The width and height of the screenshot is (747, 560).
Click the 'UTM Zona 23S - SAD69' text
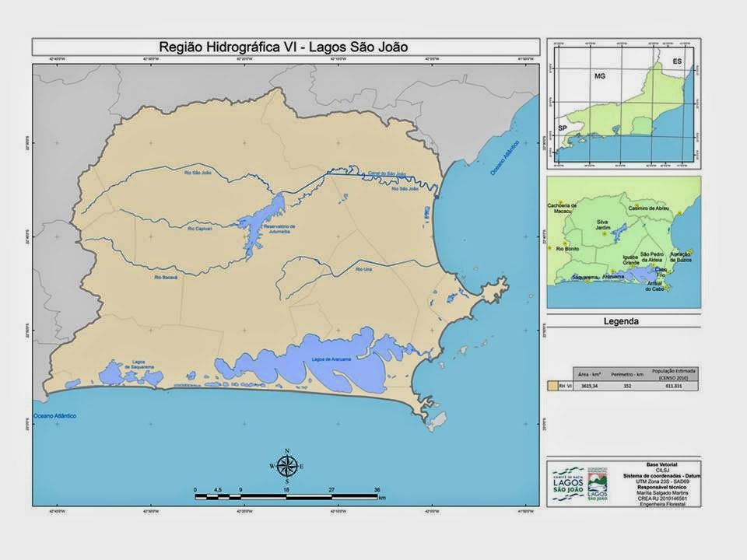pyautogui.click(x=661, y=481)
